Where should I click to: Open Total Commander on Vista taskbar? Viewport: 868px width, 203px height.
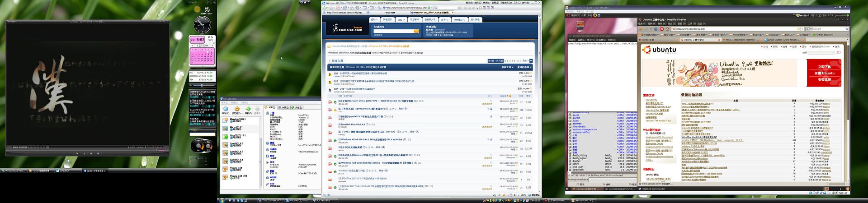270,200
